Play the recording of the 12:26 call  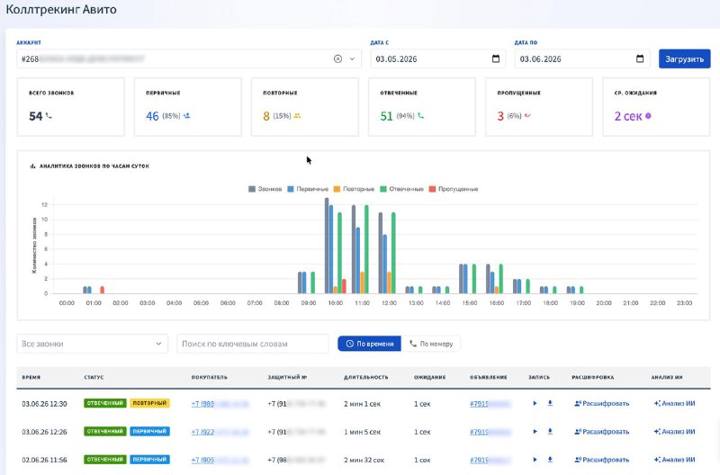point(534,431)
